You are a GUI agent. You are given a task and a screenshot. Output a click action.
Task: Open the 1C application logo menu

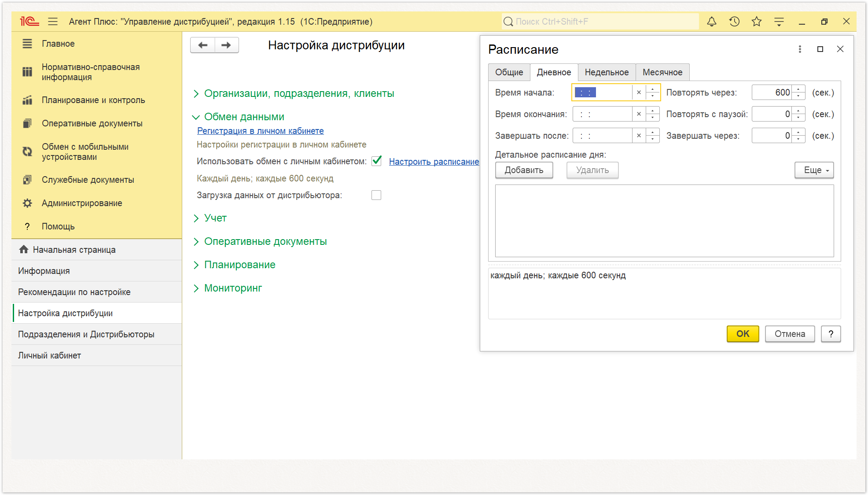click(29, 21)
